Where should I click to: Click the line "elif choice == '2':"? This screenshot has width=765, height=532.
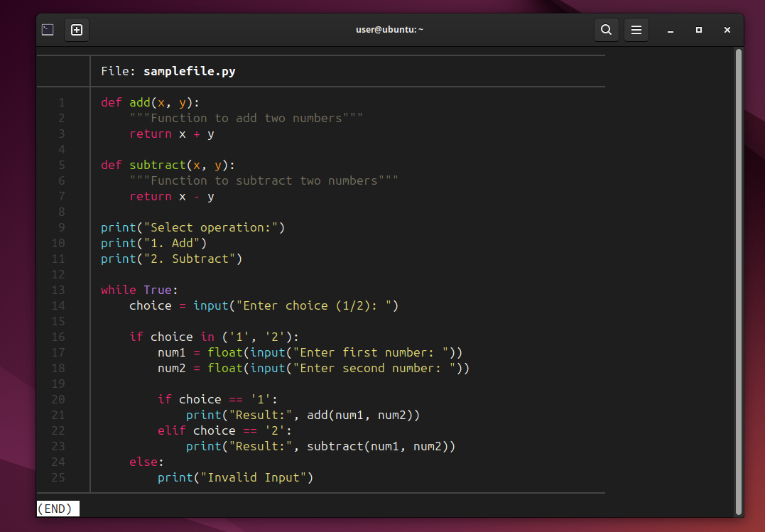[225, 430]
